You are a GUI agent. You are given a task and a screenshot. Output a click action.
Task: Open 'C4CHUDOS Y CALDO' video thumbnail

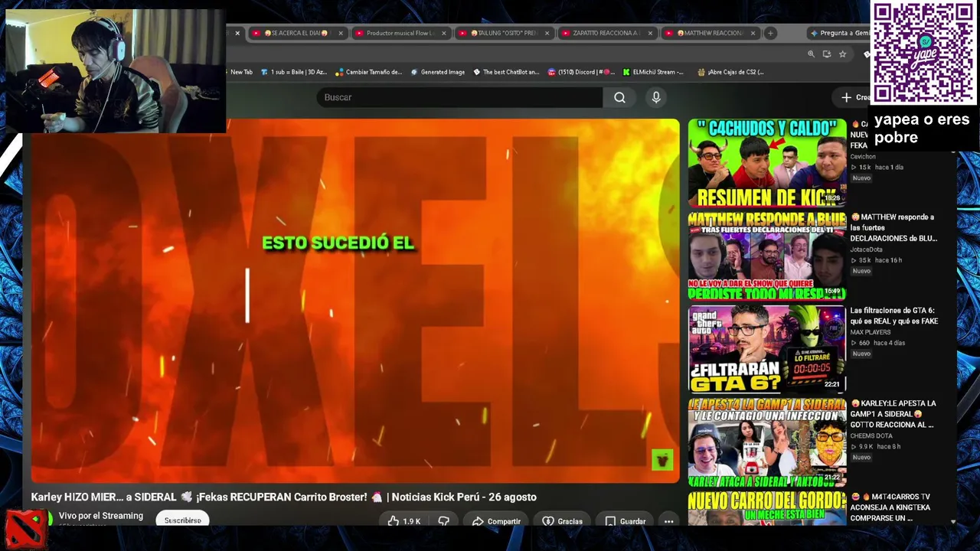pos(767,163)
